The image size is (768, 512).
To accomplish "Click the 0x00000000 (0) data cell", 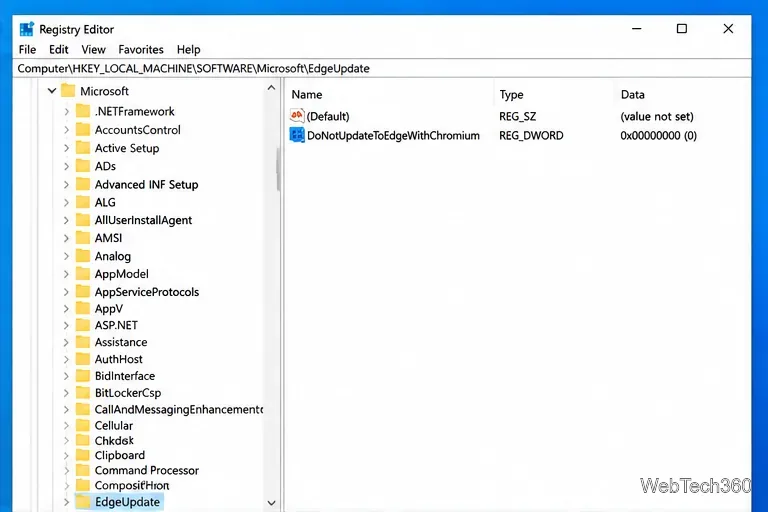I will coord(658,136).
